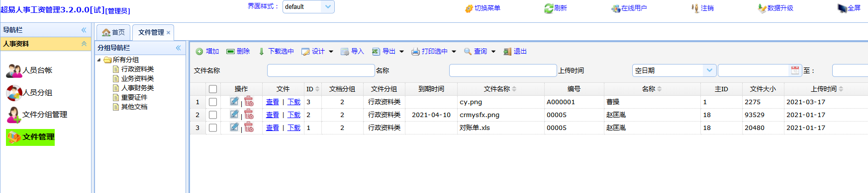Click 下载 link for 对账单.xls
The image size is (868, 193).
point(294,128)
